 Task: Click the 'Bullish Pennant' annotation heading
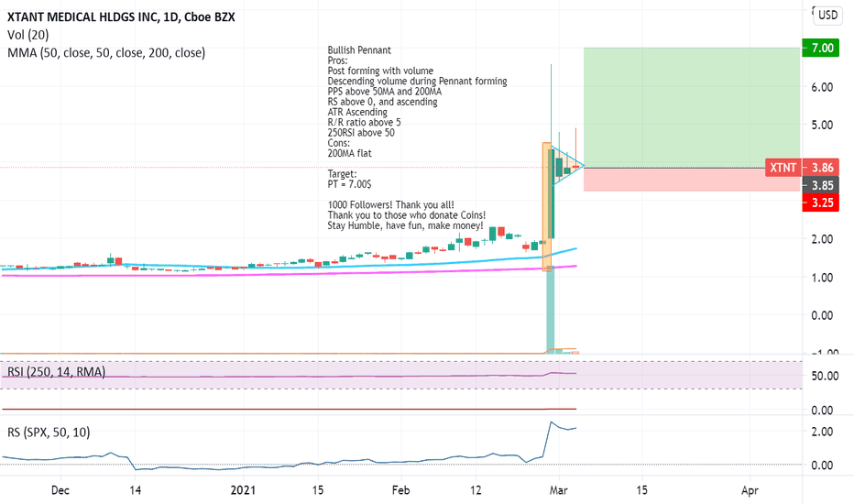[359, 50]
